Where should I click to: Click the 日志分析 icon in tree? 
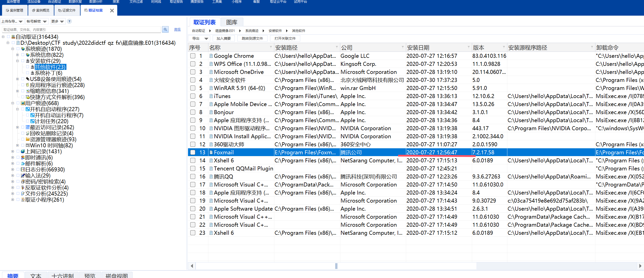pos(23,169)
